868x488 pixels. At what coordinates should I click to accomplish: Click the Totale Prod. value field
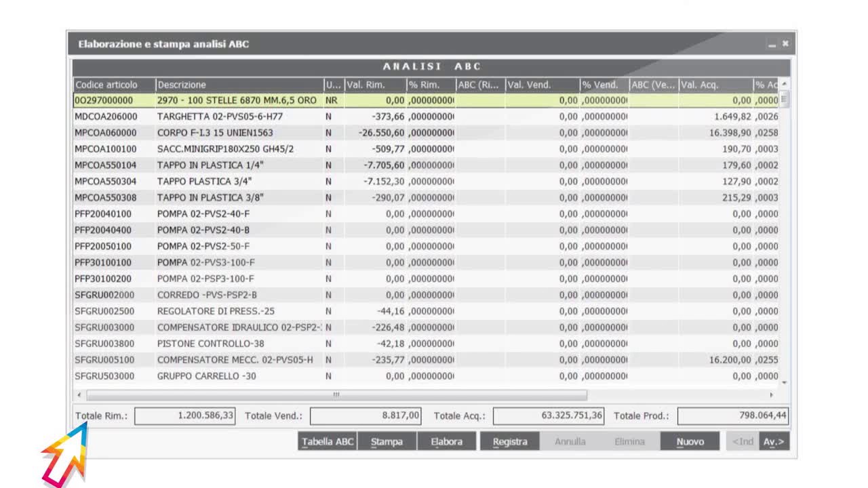coord(733,415)
